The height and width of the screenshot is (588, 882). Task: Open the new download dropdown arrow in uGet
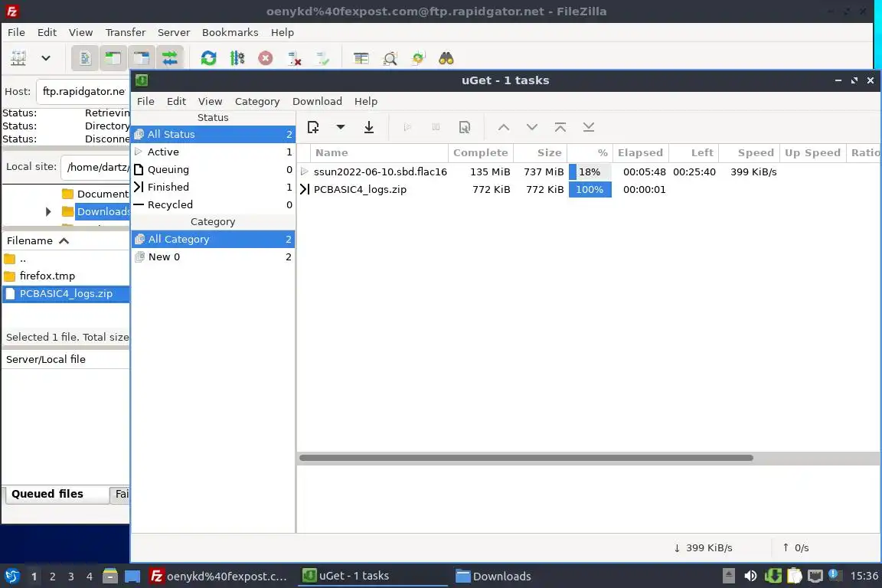[x=340, y=127]
